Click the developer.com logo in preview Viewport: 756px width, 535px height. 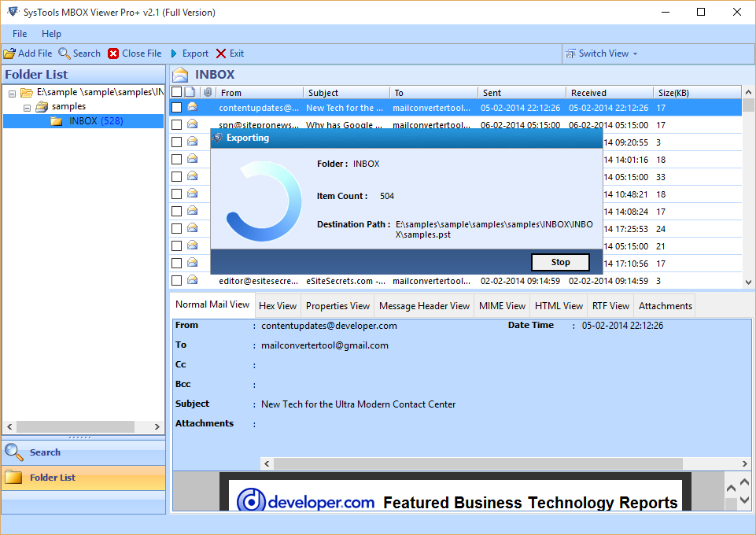306,501
